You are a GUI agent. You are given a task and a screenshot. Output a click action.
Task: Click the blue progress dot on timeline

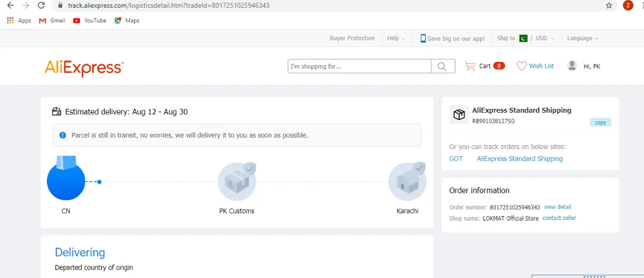pos(99,181)
